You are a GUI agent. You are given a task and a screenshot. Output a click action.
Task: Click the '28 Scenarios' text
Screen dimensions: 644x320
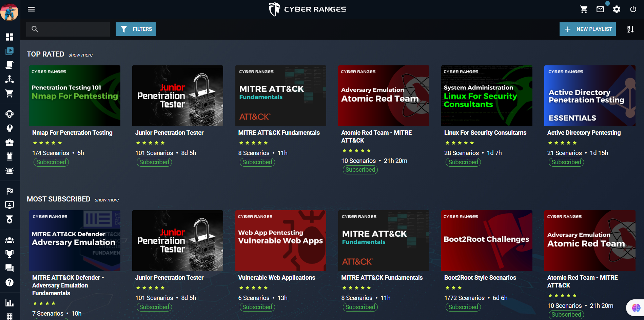462,153
